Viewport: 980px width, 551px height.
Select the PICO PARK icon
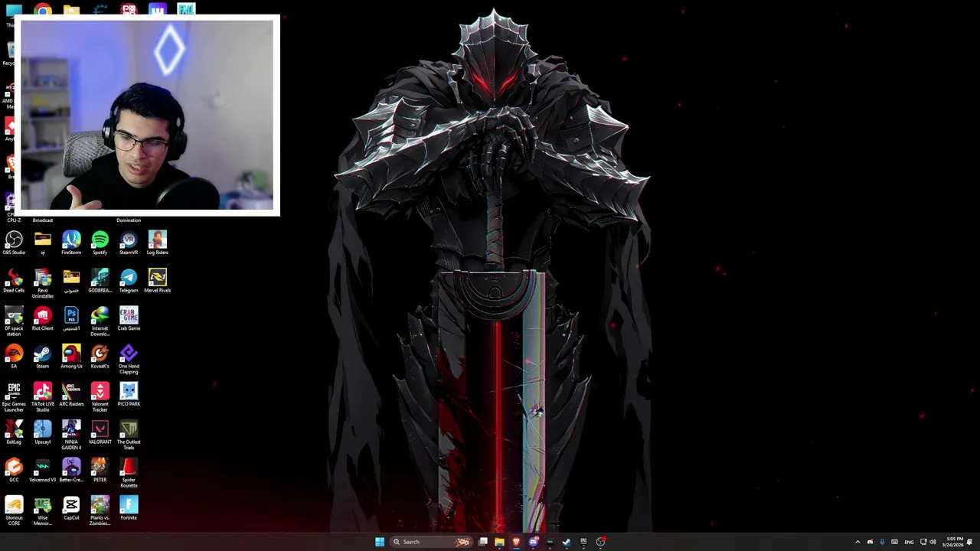click(129, 393)
